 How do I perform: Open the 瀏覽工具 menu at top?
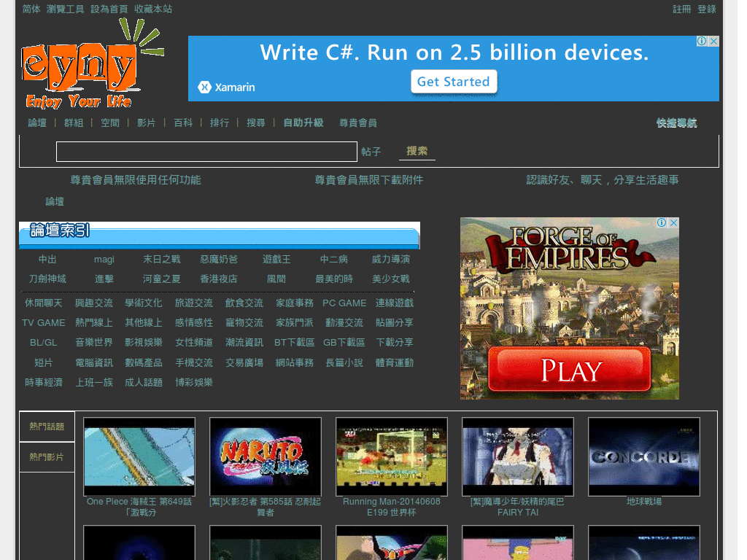(65, 9)
